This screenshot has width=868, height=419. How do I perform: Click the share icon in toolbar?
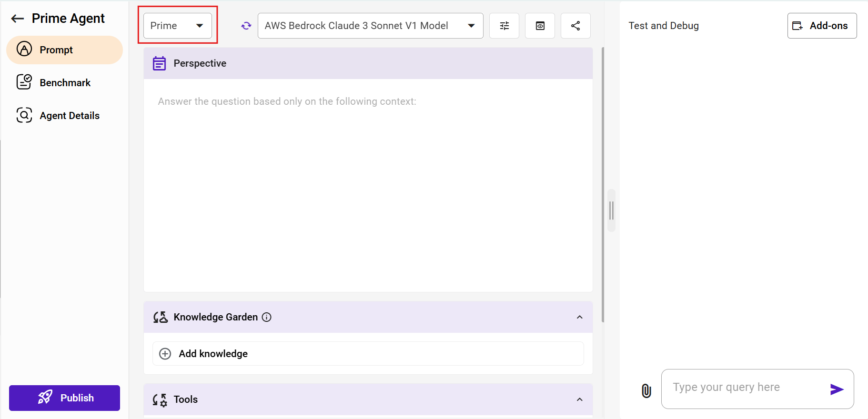tap(575, 26)
